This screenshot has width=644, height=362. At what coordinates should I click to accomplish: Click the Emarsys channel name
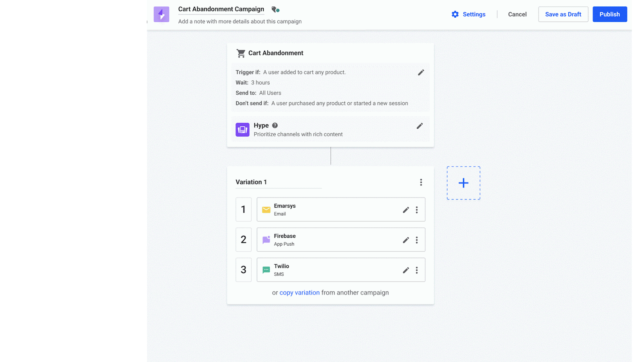pos(285,206)
